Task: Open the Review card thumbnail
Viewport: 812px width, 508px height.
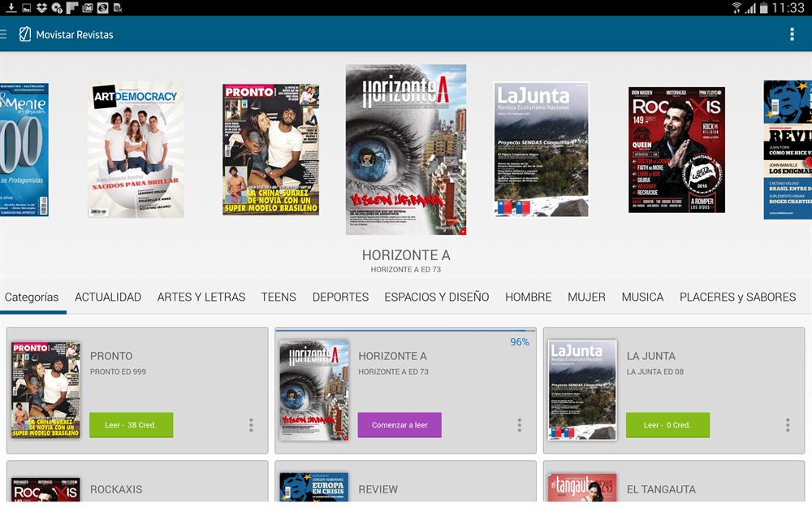Action: coord(313,487)
